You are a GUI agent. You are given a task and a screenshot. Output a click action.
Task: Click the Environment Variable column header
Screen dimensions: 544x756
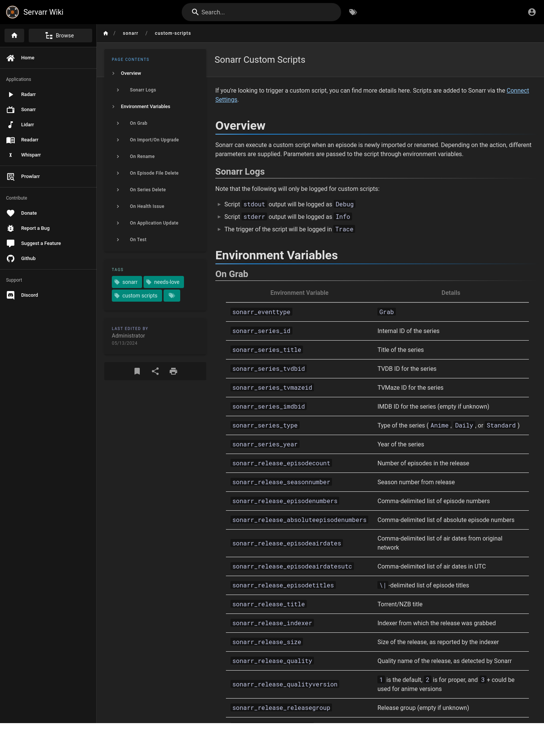tap(299, 293)
